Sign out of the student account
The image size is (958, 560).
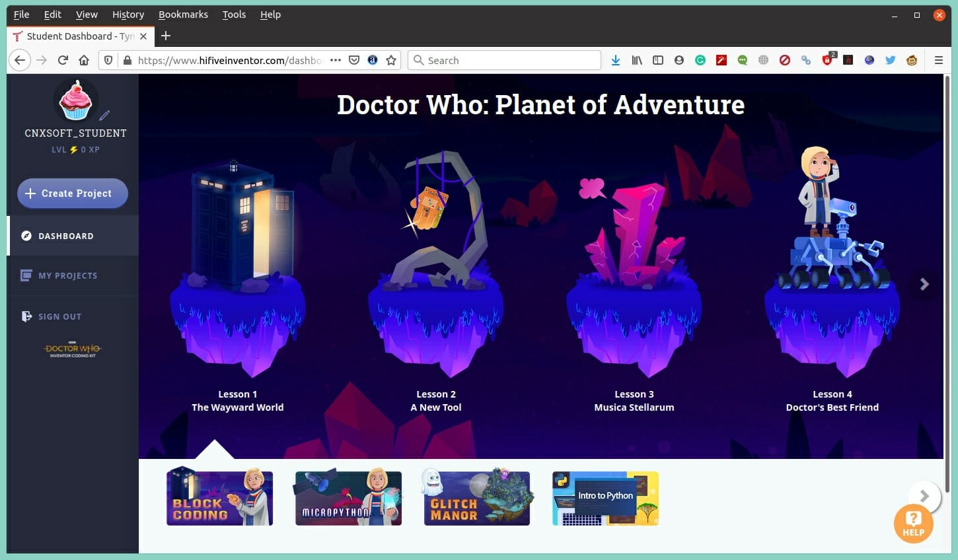pyautogui.click(x=73, y=316)
